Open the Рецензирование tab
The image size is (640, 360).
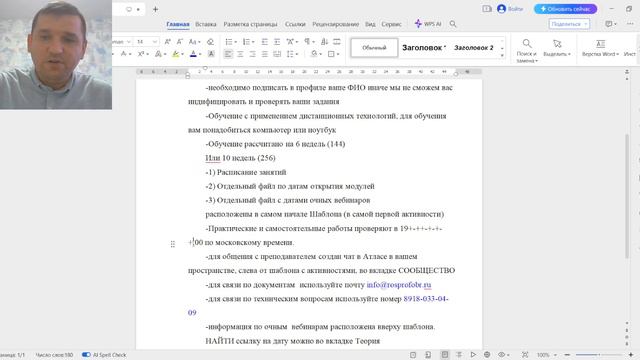coord(336,24)
